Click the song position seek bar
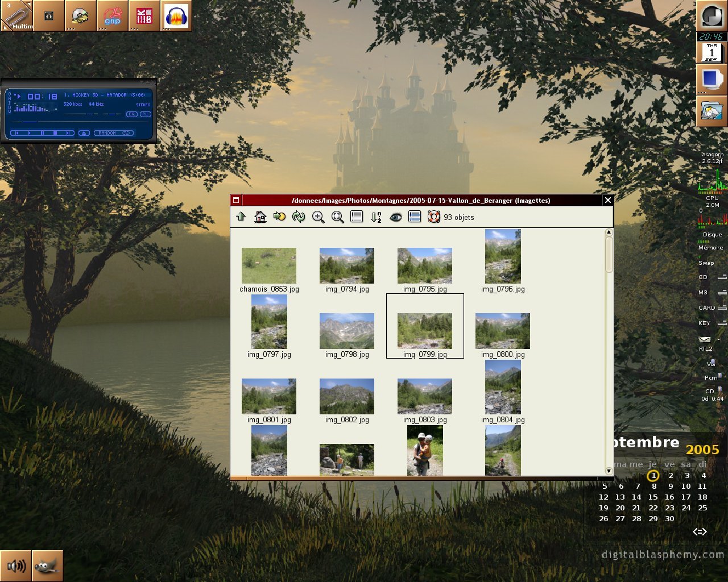Viewport: 728px width, 582px height. (x=80, y=122)
